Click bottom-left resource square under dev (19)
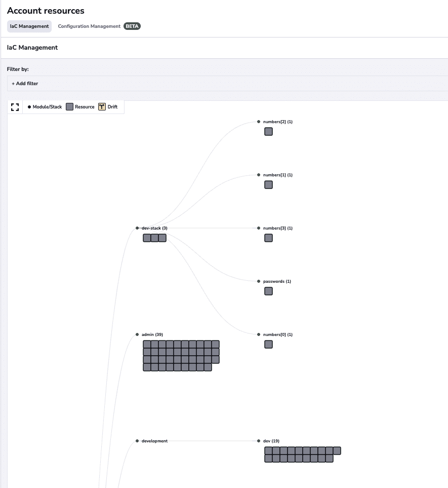 point(268,459)
